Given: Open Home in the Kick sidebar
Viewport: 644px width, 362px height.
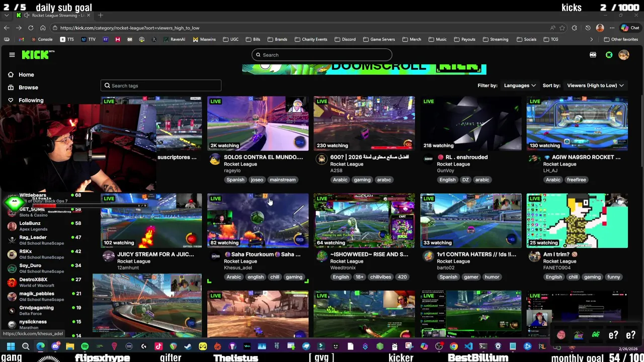Looking at the screenshot, I should tap(26, 74).
